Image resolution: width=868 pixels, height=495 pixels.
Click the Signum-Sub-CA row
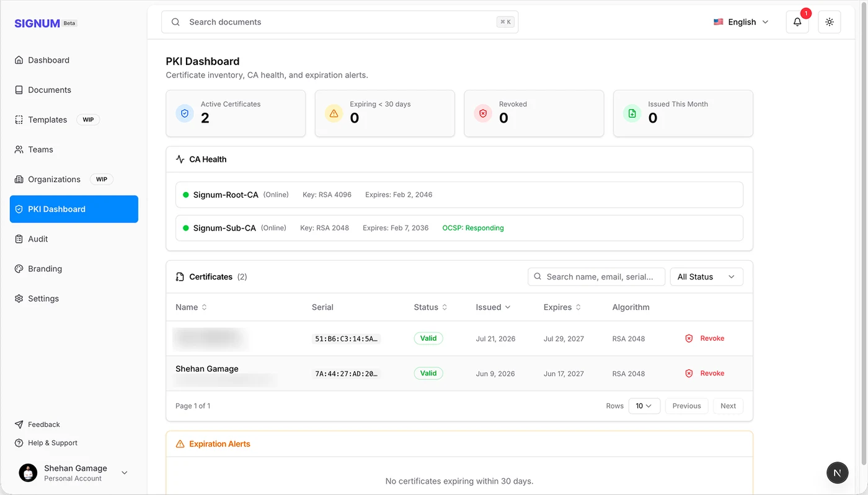459,228
